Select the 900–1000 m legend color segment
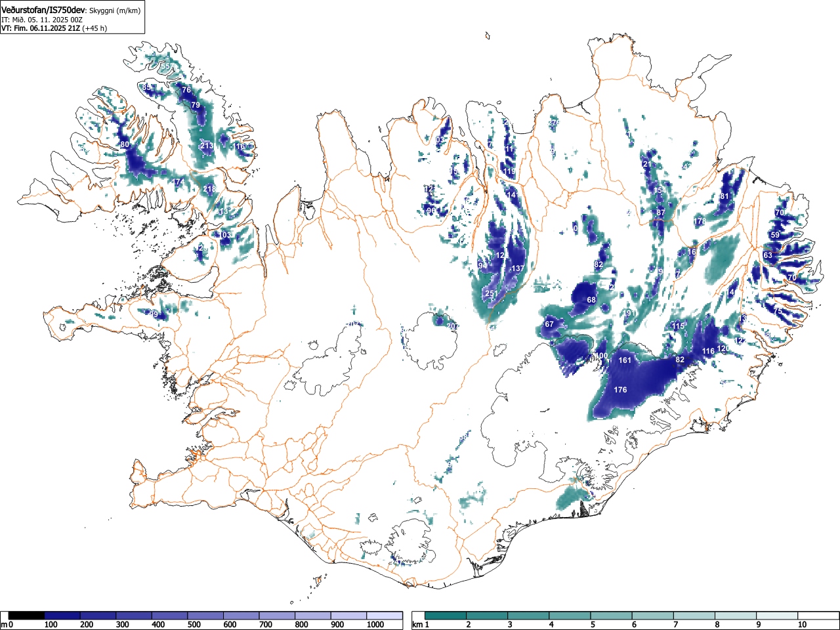 [348, 616]
